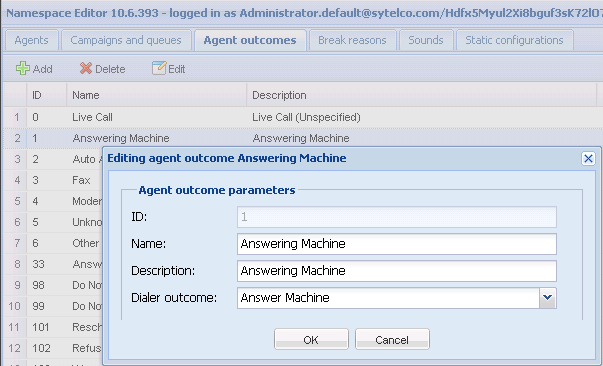Open the Dialer outcome dropdown arrow
The height and width of the screenshot is (366, 603).
click(548, 298)
